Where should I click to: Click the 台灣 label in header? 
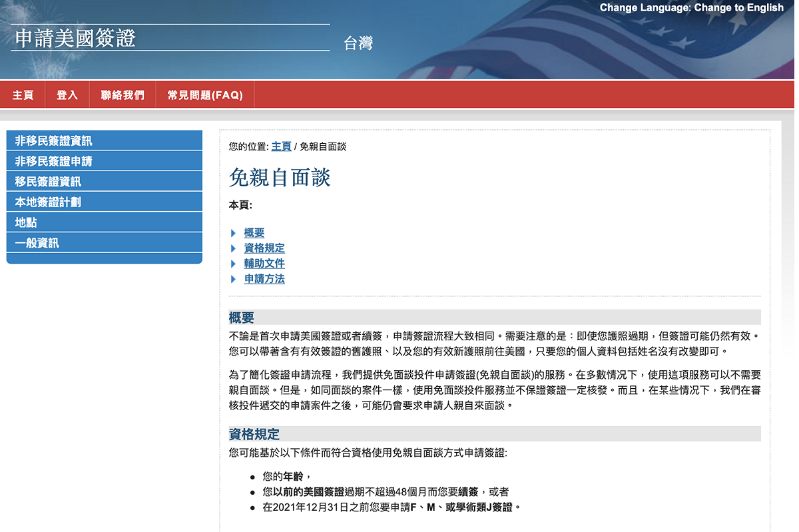358,43
